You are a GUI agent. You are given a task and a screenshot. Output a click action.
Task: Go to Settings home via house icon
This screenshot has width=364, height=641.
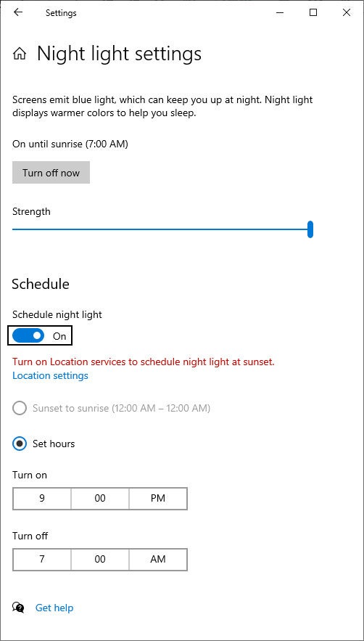pyautogui.click(x=20, y=54)
